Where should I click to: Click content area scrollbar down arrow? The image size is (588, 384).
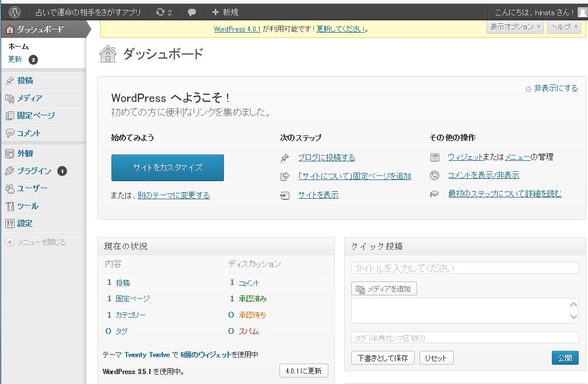click(574, 317)
